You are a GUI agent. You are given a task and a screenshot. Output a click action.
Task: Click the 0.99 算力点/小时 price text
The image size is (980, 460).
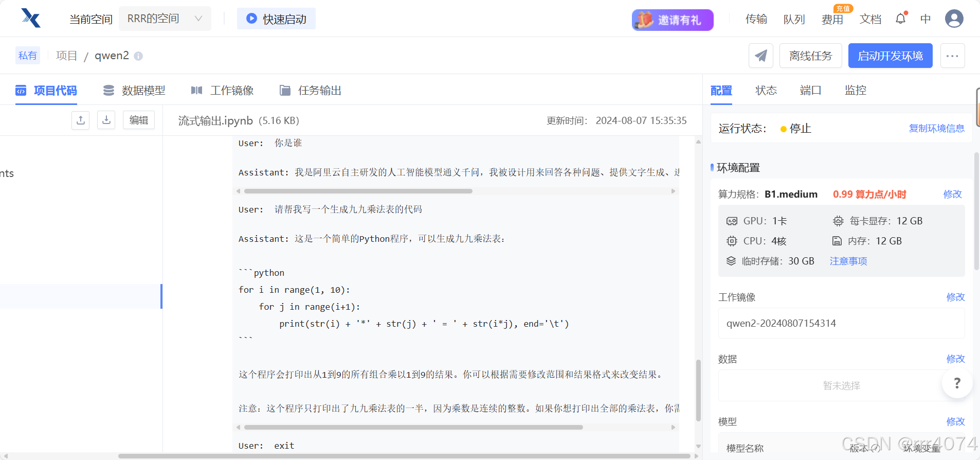[x=869, y=194]
